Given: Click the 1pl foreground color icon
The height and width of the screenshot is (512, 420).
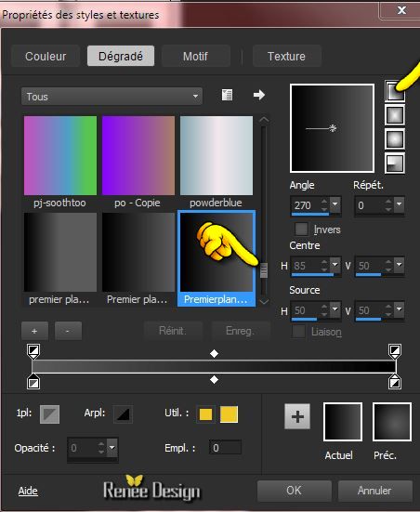Looking at the screenshot, I should 49,414.
